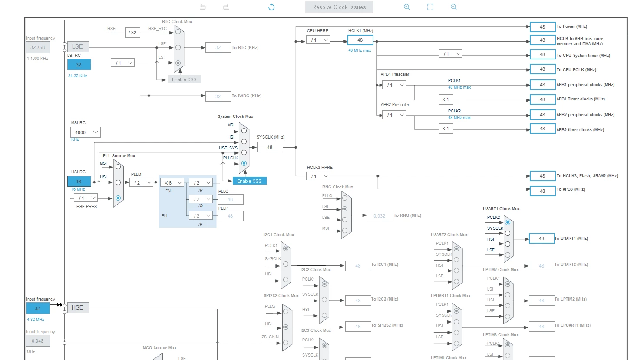The image size is (644, 360).
Task: Select PLLCLK in System Clock Mux
Action: coord(244,163)
